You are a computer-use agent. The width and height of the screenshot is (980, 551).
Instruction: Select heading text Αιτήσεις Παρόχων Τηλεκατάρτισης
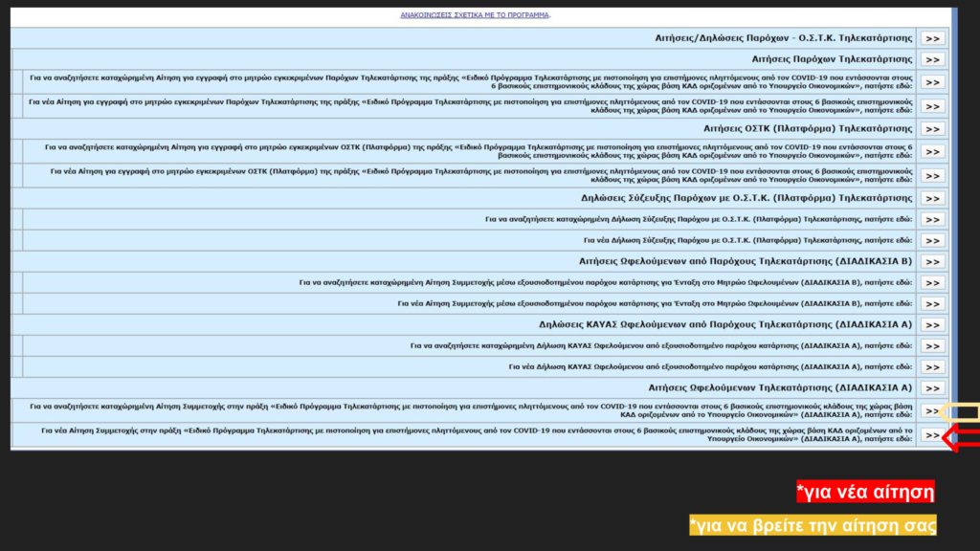click(x=832, y=59)
